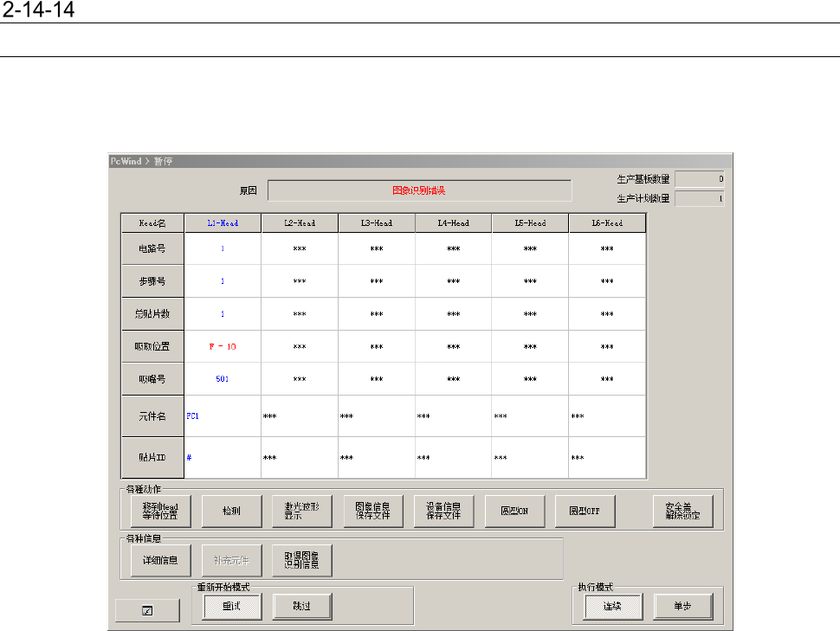This screenshot has width=840, height=631.
Task: Select the L5-Head column header
Action: 530,222
